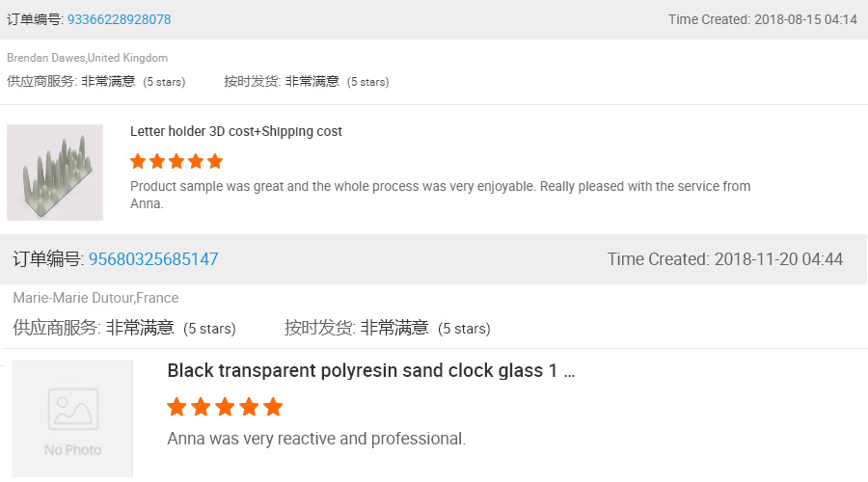Image resolution: width=868 pixels, height=482 pixels.
Task: Click the first star of Letter holder rating
Action: coord(138,162)
